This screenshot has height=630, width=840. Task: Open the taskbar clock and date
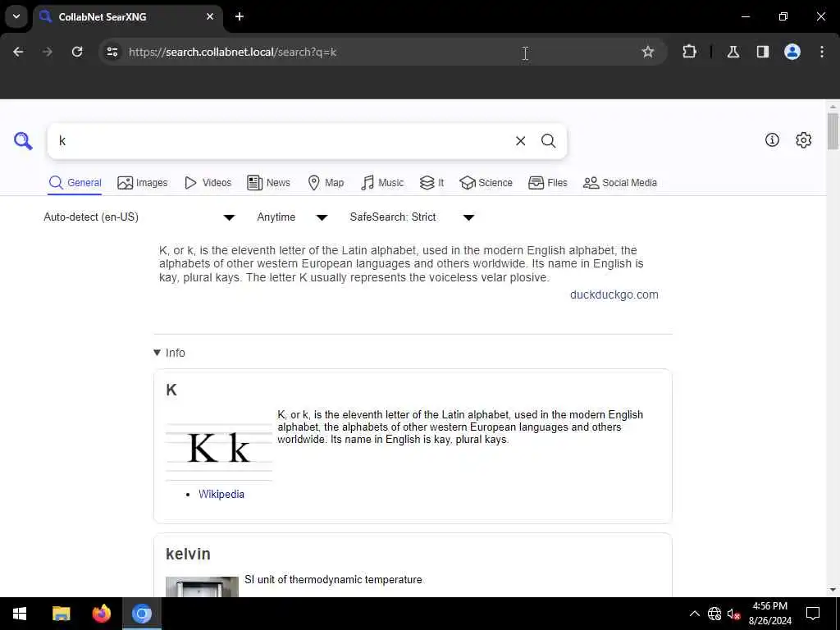(x=769, y=614)
